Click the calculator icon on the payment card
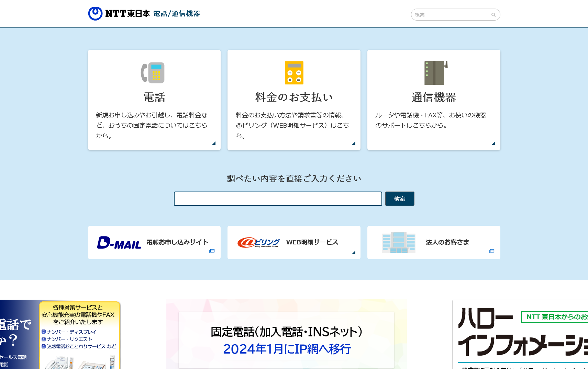Image resolution: width=588 pixels, height=369 pixels. coord(294,73)
